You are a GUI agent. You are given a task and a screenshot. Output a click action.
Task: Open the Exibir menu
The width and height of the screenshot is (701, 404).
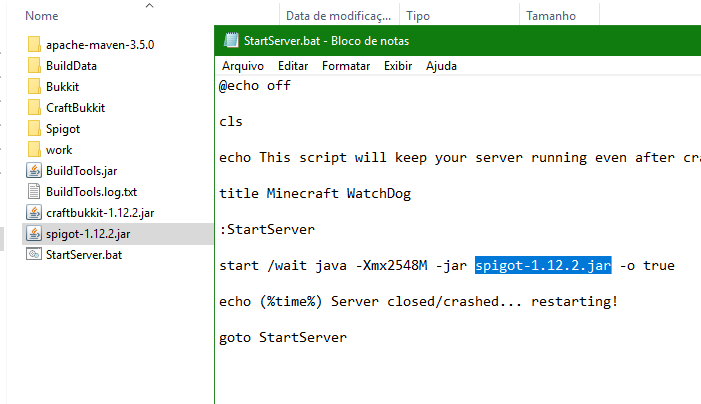coord(398,66)
